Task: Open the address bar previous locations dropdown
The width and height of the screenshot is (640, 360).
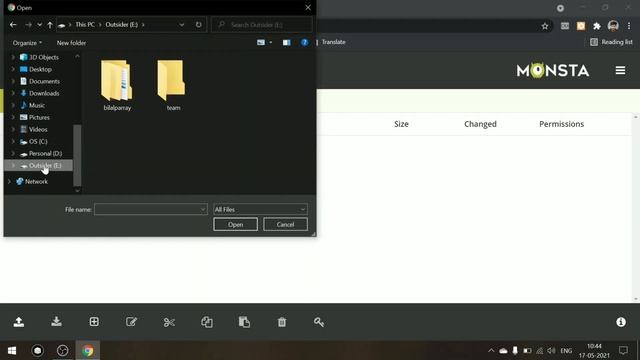Action: click(182, 25)
